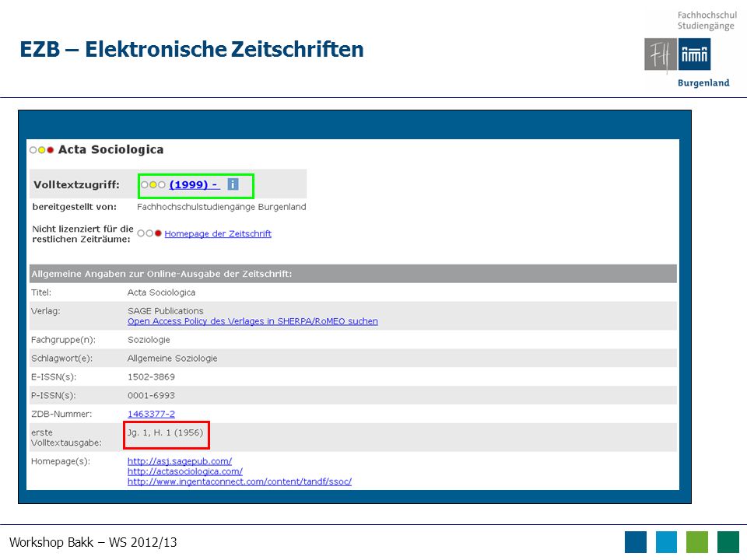Image resolution: width=747 pixels, height=560 pixels.
Task: Click the yellow traffic light icon next to (1999)
Action: click(x=153, y=185)
